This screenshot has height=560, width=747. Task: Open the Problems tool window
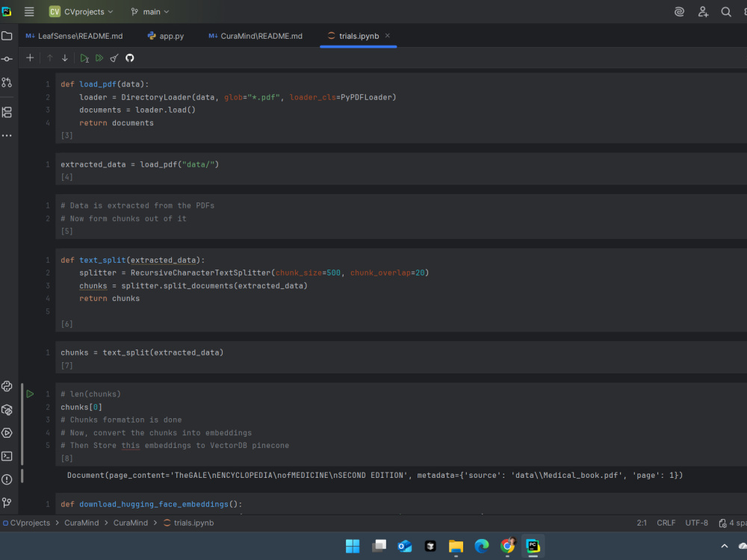[x=7, y=479]
